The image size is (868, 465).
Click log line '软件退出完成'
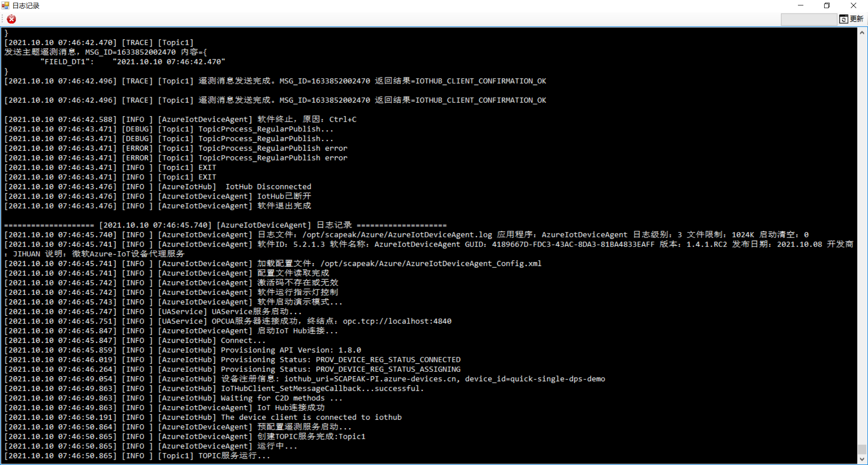point(158,206)
